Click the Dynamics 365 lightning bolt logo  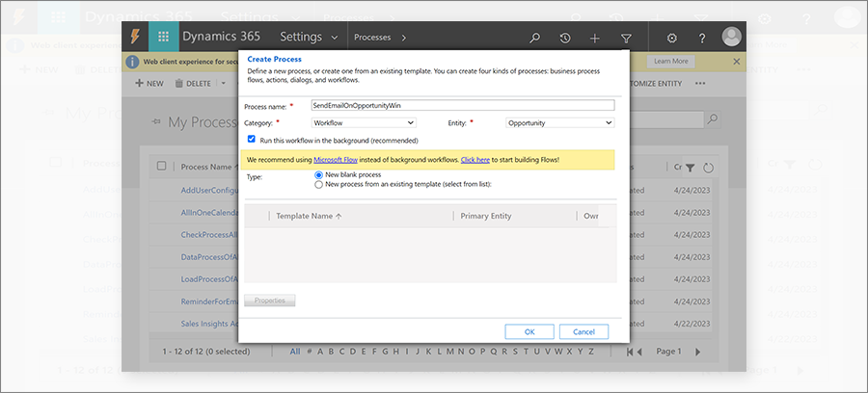[x=135, y=37]
